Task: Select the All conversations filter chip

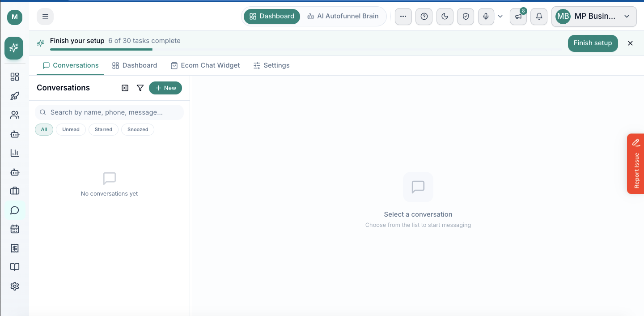Action: pos(44,129)
